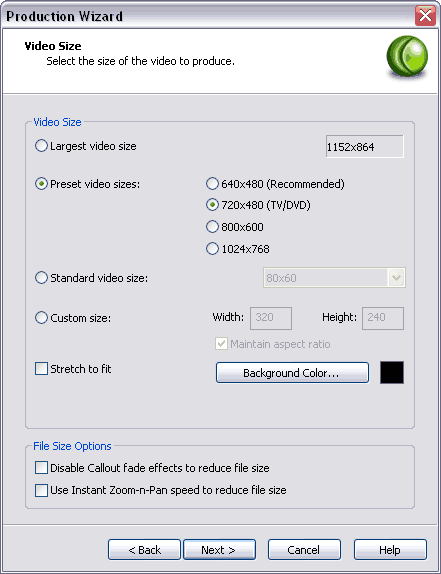Cancel the Production Wizard
This screenshot has width=441, height=574.
click(304, 549)
